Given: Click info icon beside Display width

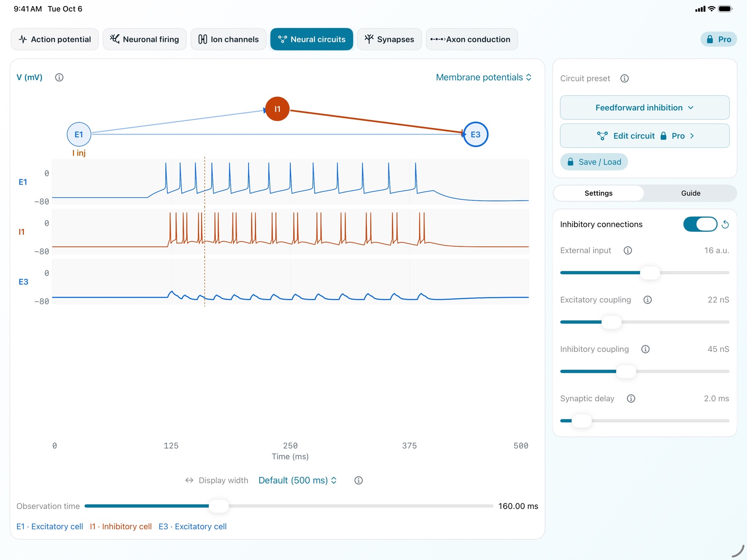Looking at the screenshot, I should pos(359,480).
